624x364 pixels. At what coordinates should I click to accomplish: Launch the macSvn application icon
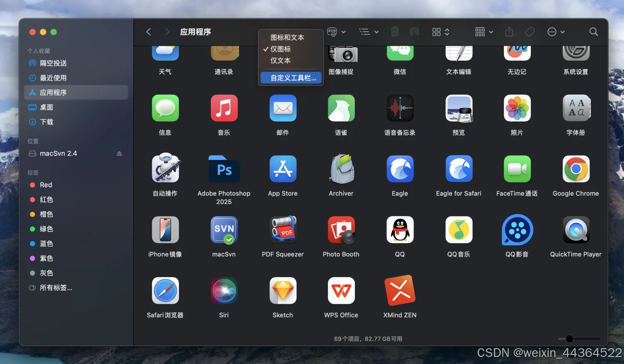pos(224,230)
